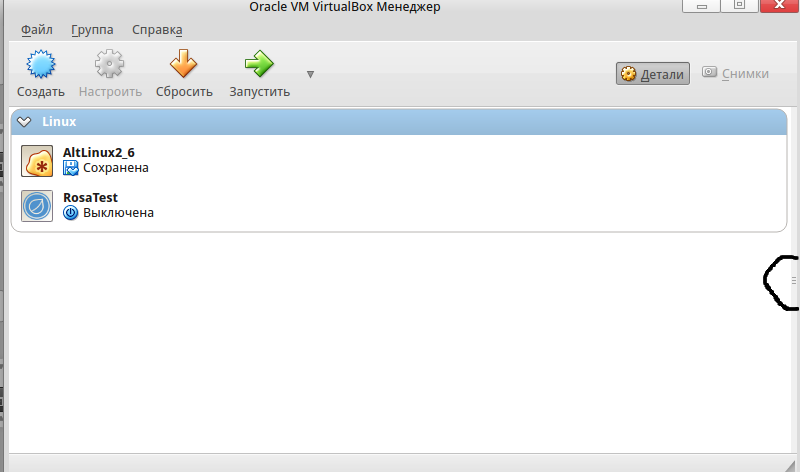Click the Сохранена status text
800x472 pixels.
[116, 168]
